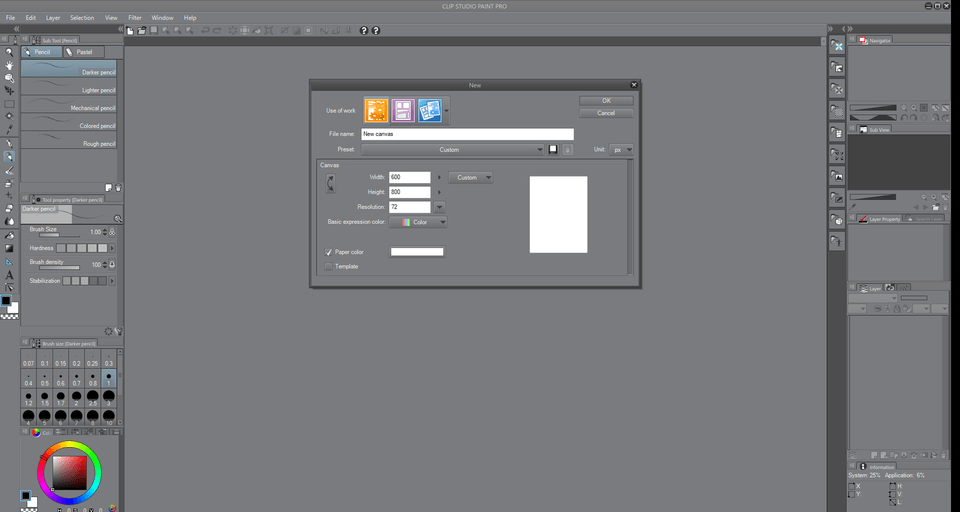Expand the Use of work arrow
Screen dimensions: 960x512
pos(446,111)
